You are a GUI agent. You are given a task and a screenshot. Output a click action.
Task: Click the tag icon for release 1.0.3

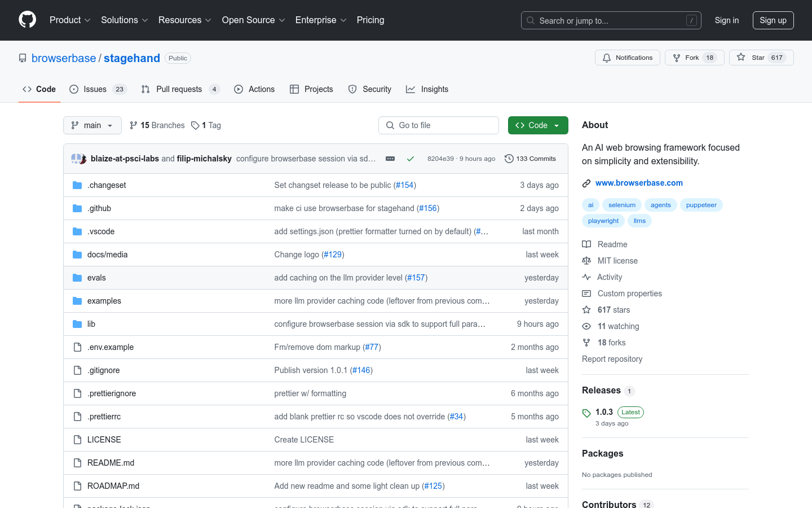(x=586, y=413)
